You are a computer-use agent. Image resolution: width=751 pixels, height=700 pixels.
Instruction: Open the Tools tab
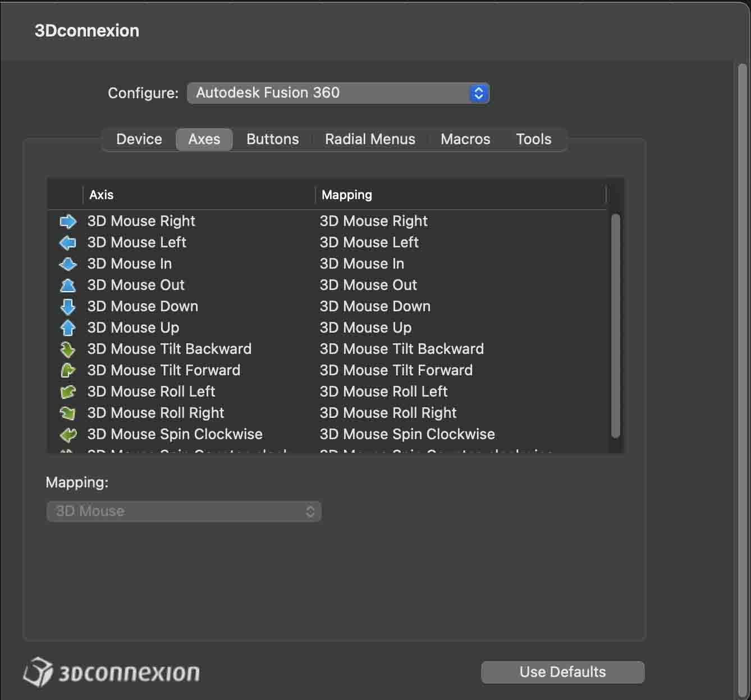(534, 139)
